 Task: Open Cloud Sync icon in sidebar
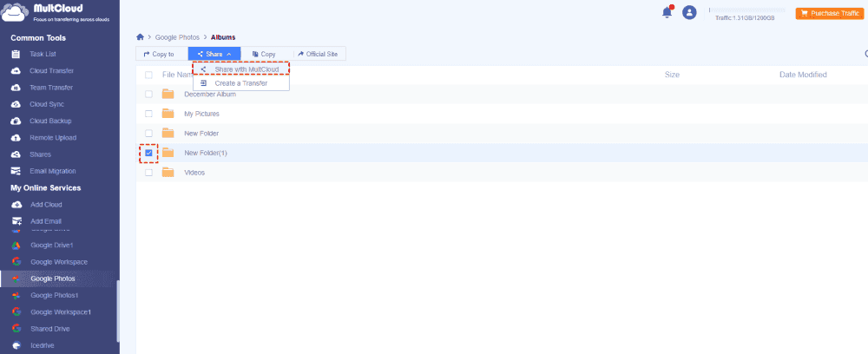pos(16,104)
